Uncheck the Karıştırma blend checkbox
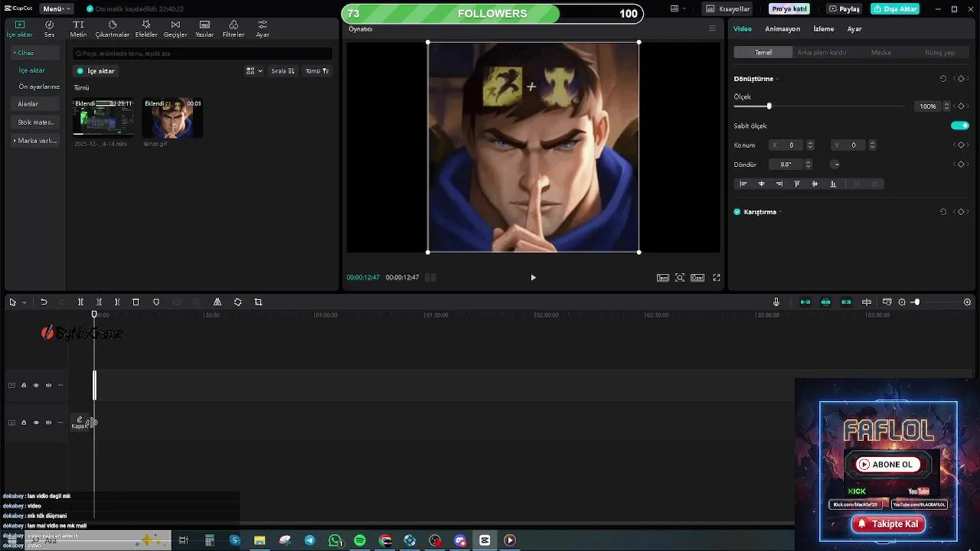The width and height of the screenshot is (980, 551). pos(737,212)
